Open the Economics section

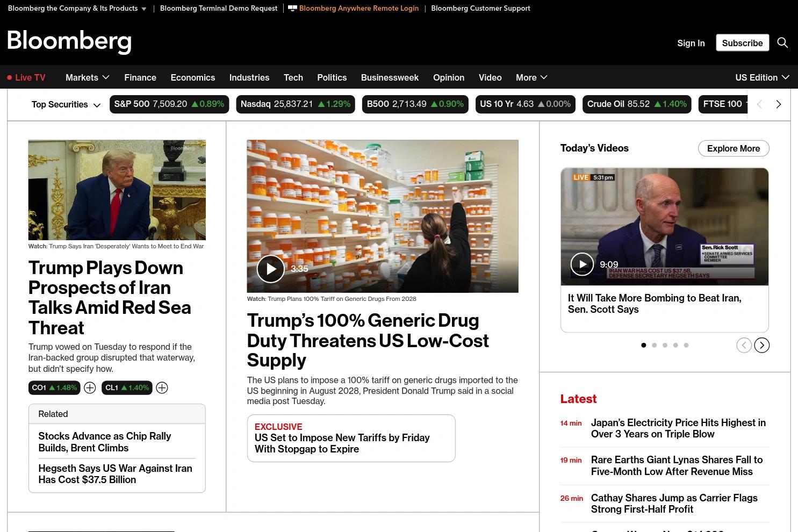click(x=193, y=77)
